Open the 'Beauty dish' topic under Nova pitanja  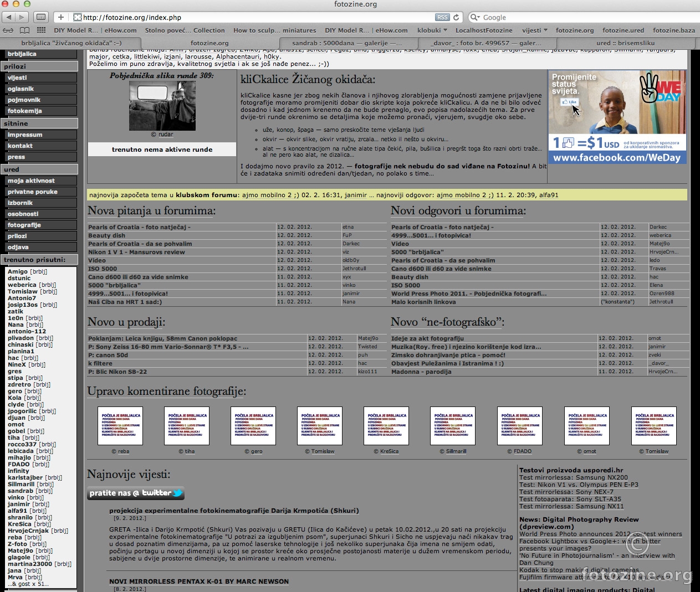[106, 235]
